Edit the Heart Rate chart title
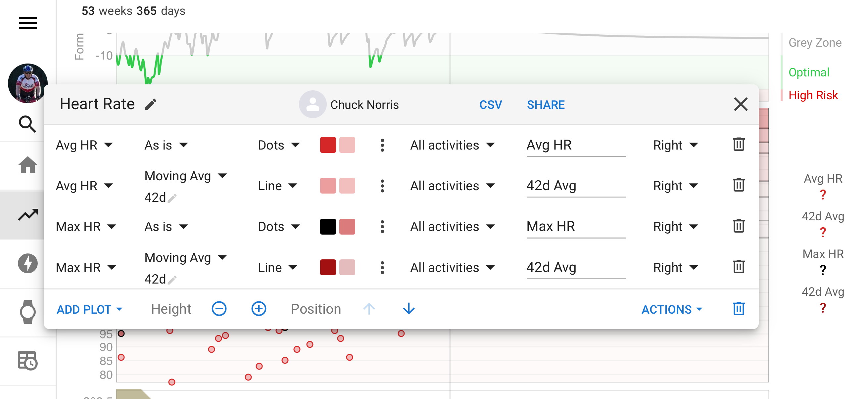 coord(151,104)
